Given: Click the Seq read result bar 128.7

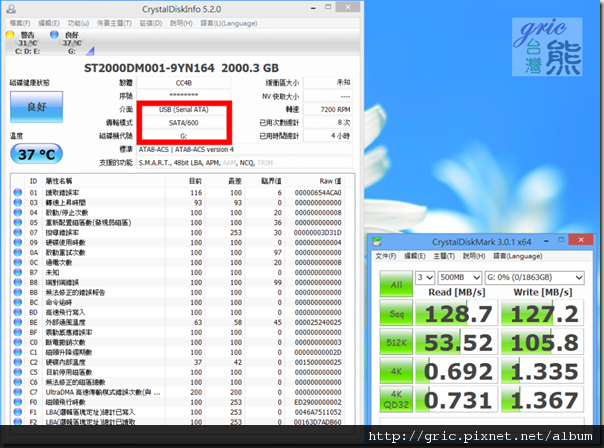Looking at the screenshot, I should (456, 313).
